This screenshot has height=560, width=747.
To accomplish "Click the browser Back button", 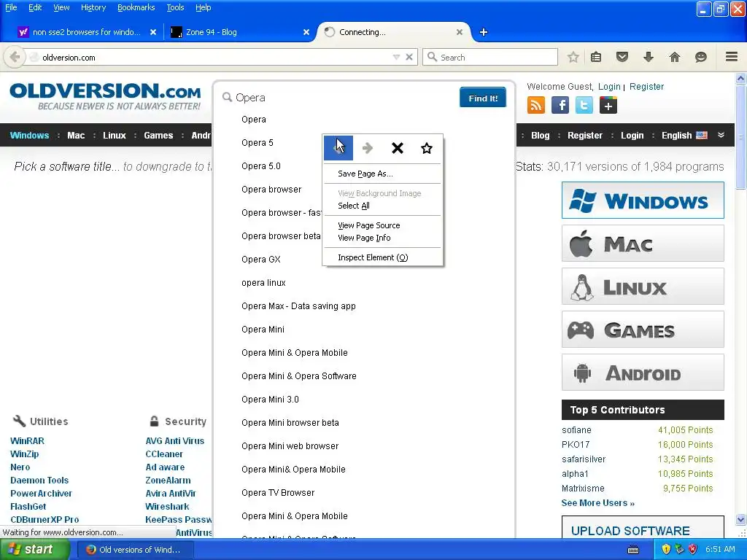I will click(x=15, y=57).
